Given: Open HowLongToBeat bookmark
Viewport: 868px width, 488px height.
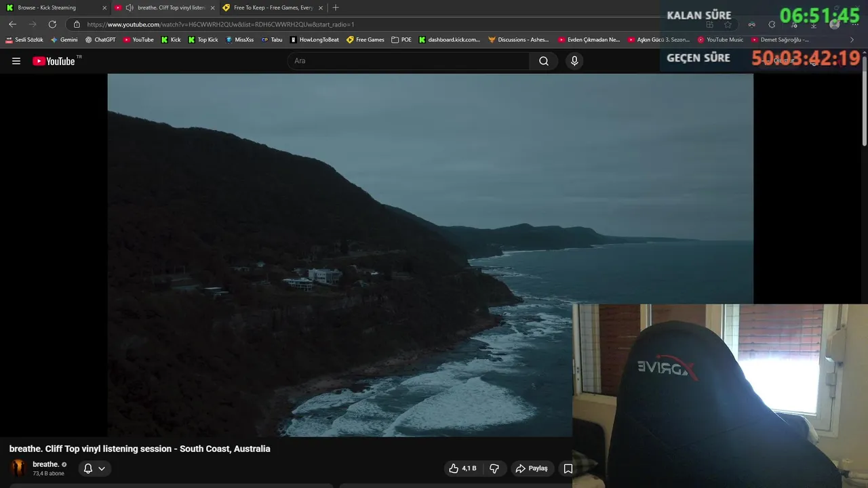Looking at the screenshot, I should tap(314, 40).
